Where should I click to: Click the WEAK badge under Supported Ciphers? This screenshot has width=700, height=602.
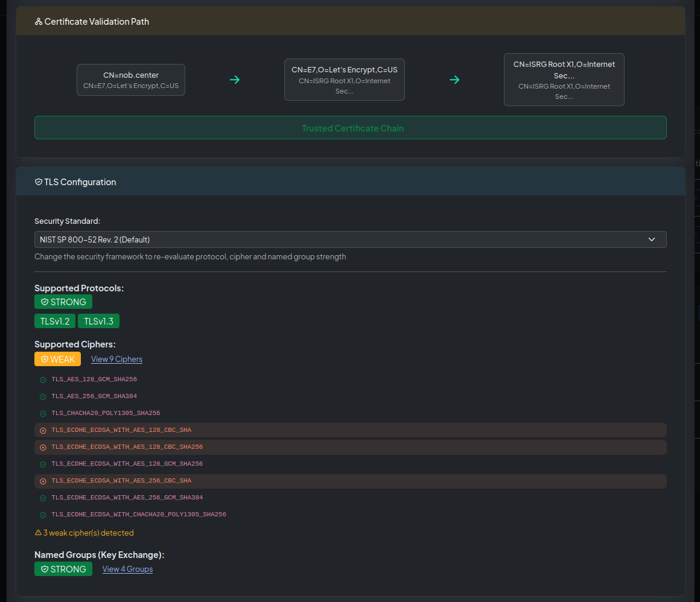click(x=57, y=360)
